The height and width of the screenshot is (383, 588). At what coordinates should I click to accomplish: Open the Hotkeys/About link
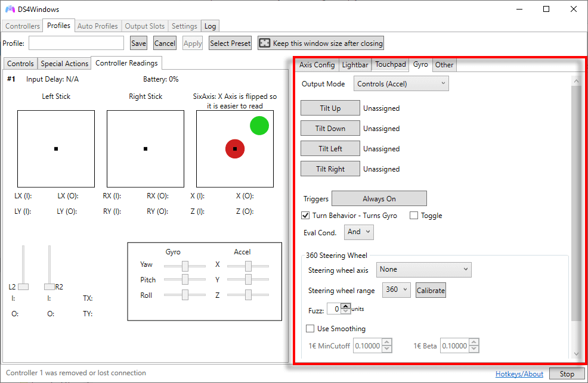click(519, 373)
